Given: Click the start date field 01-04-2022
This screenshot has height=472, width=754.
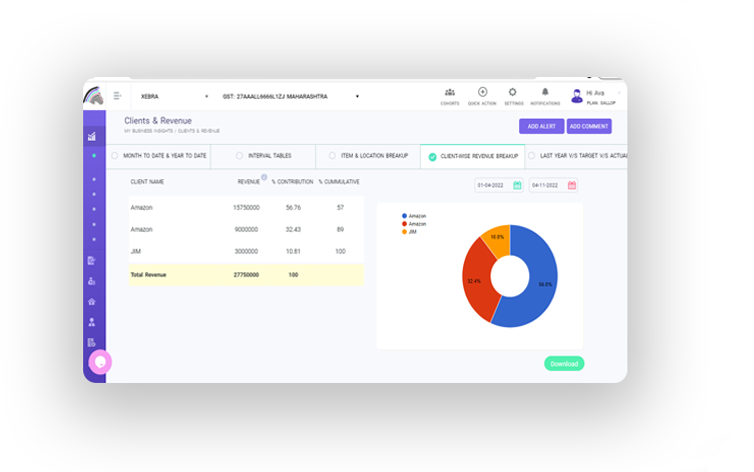Looking at the screenshot, I should point(498,185).
